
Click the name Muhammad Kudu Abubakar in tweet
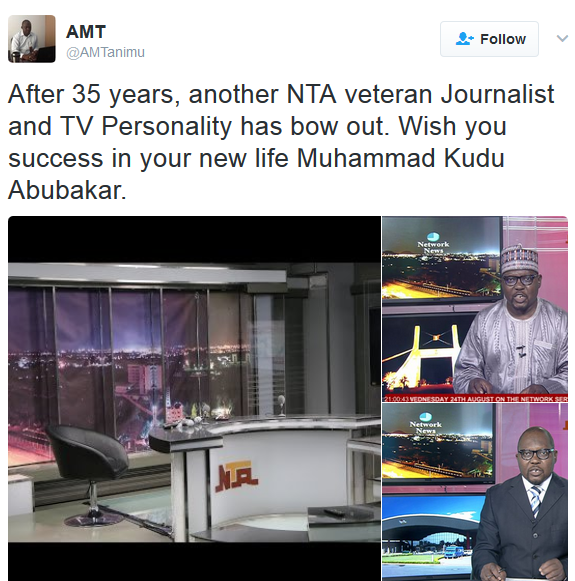(256, 174)
